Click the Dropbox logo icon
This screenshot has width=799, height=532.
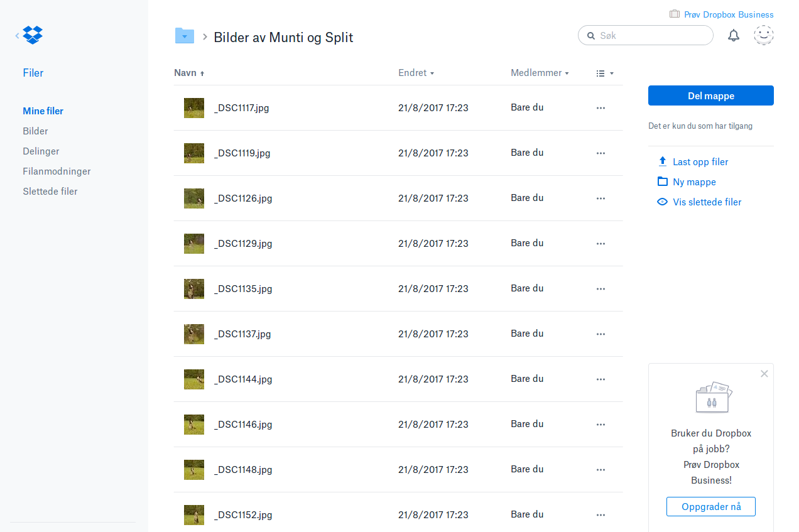33,35
